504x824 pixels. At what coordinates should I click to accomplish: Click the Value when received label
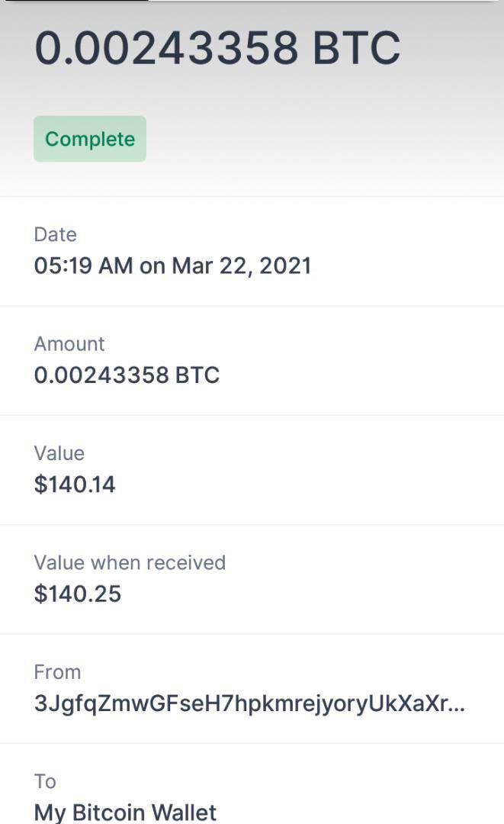click(130, 562)
